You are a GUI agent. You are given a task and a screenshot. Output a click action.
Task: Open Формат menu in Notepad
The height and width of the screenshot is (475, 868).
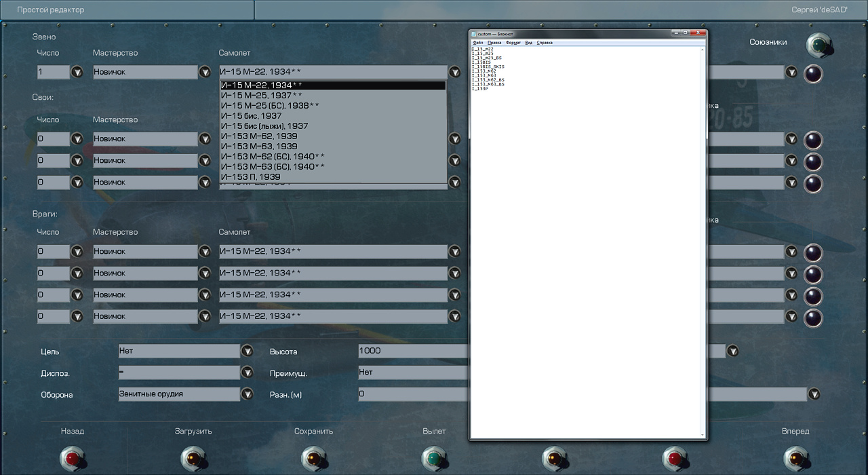(x=513, y=42)
